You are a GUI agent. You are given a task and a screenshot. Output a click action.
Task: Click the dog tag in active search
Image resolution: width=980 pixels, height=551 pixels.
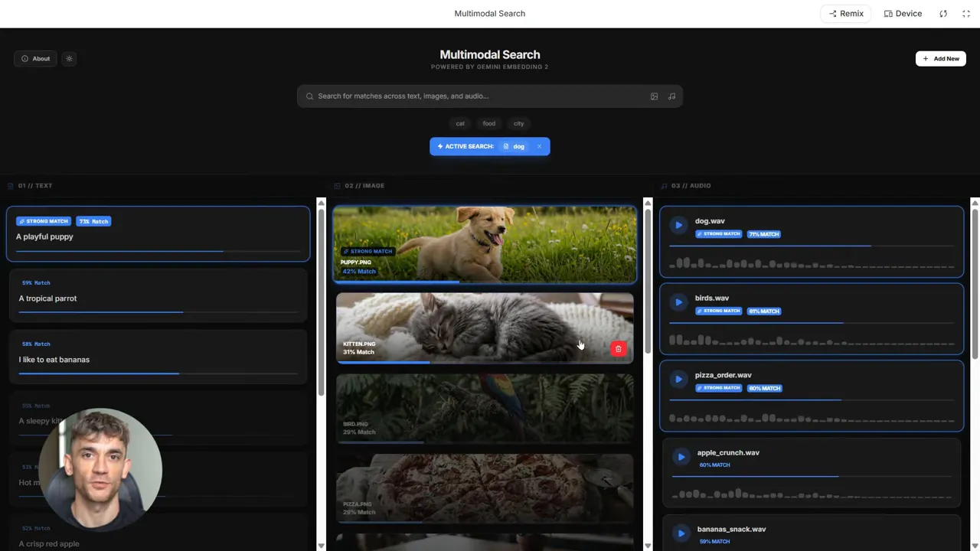click(514, 146)
